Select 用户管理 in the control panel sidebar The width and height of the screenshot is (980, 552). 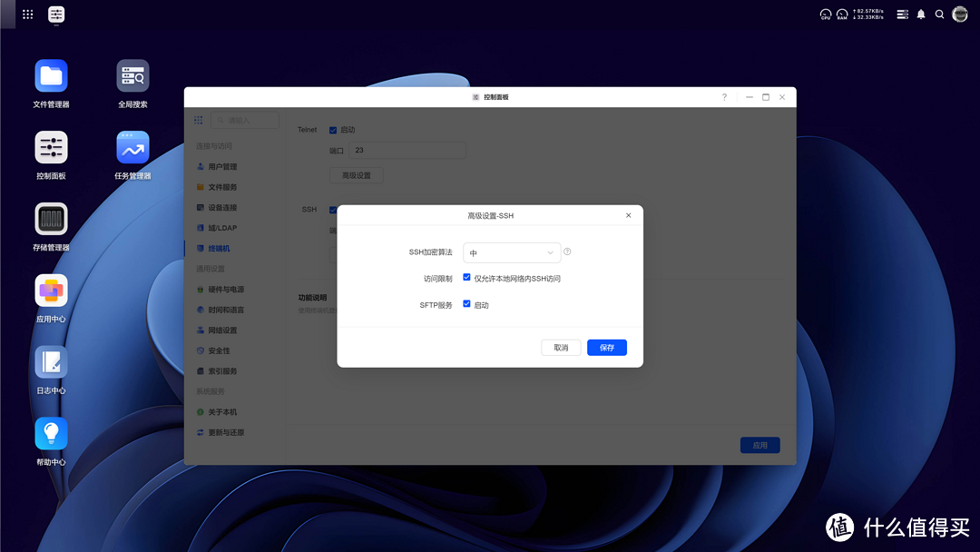[221, 167]
